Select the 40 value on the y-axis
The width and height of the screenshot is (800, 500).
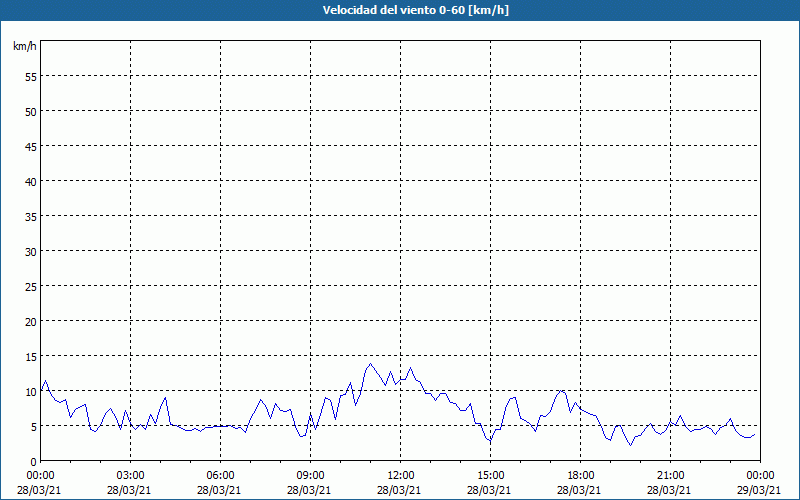pyautogui.click(x=31, y=181)
